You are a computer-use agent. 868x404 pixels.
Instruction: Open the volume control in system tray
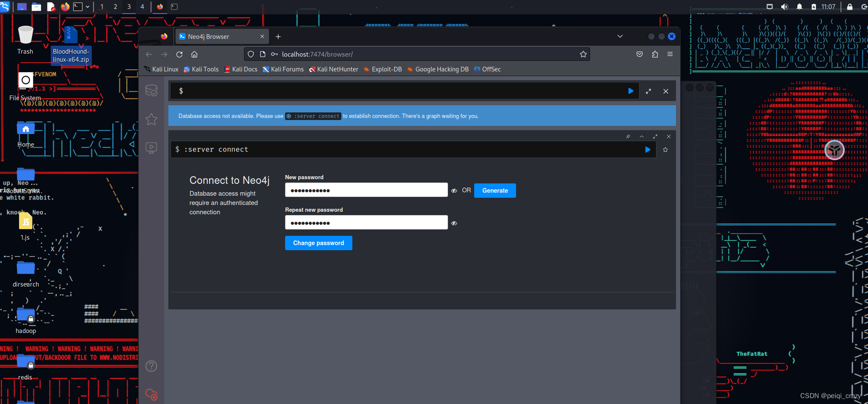[x=784, y=7]
